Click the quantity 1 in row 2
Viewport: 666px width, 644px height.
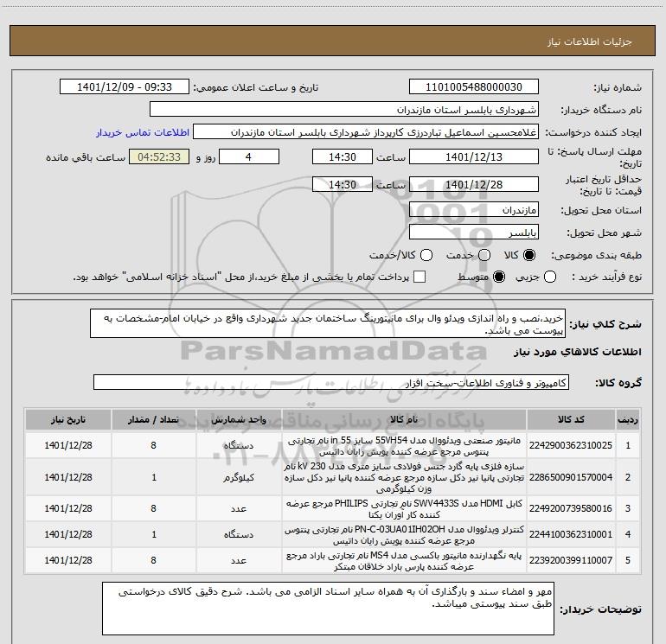click(154, 477)
